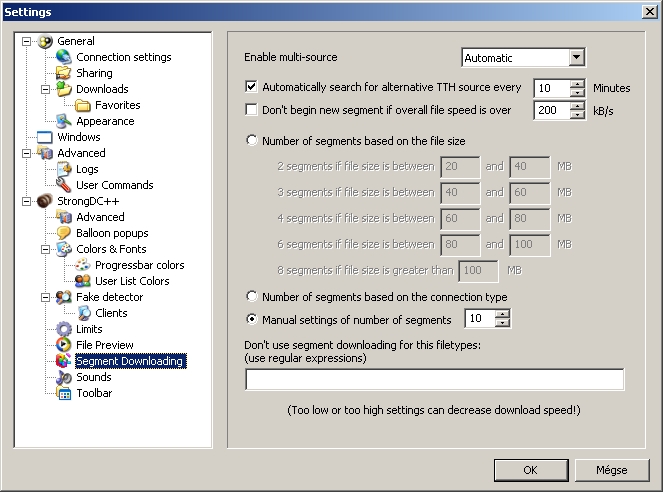Viewport: 663px width, 492px height.
Task: Choose segments based on connection type
Action: 252,297
